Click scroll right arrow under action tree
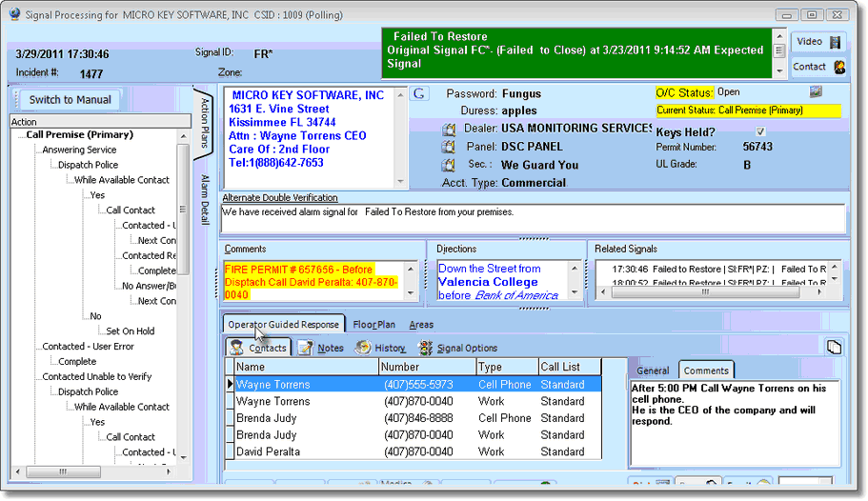Screen dimensions: 868x501 pyautogui.click(x=169, y=471)
